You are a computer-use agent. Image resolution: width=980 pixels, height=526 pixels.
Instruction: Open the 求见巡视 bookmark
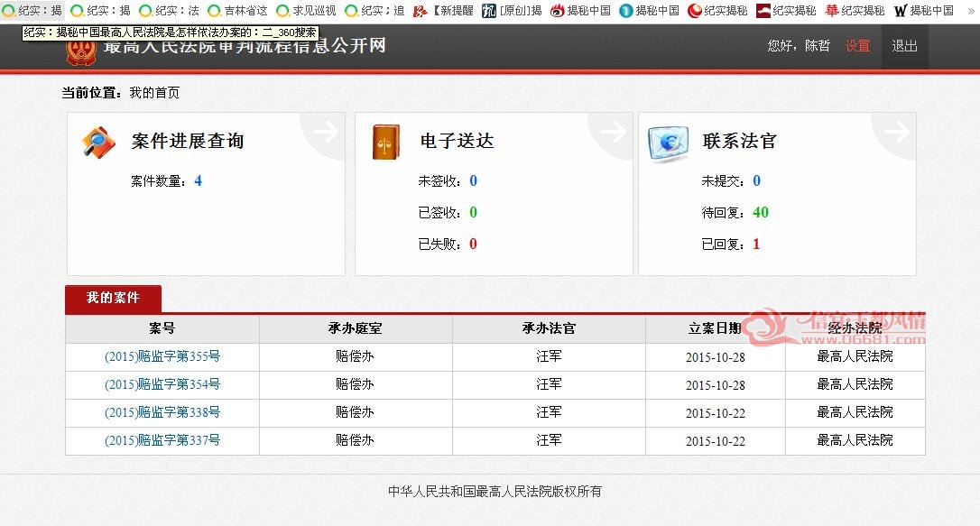(306, 11)
